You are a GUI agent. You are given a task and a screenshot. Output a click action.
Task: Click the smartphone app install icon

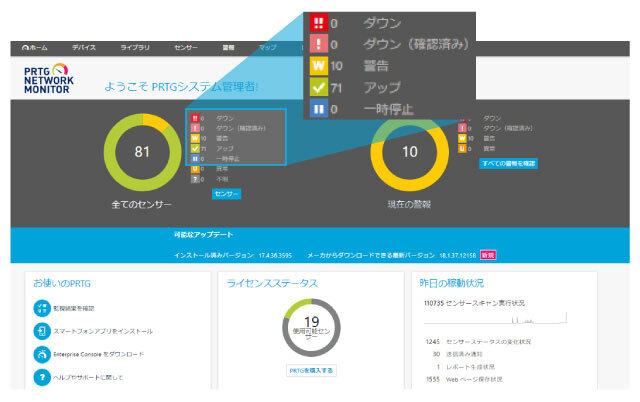pyautogui.click(x=41, y=330)
